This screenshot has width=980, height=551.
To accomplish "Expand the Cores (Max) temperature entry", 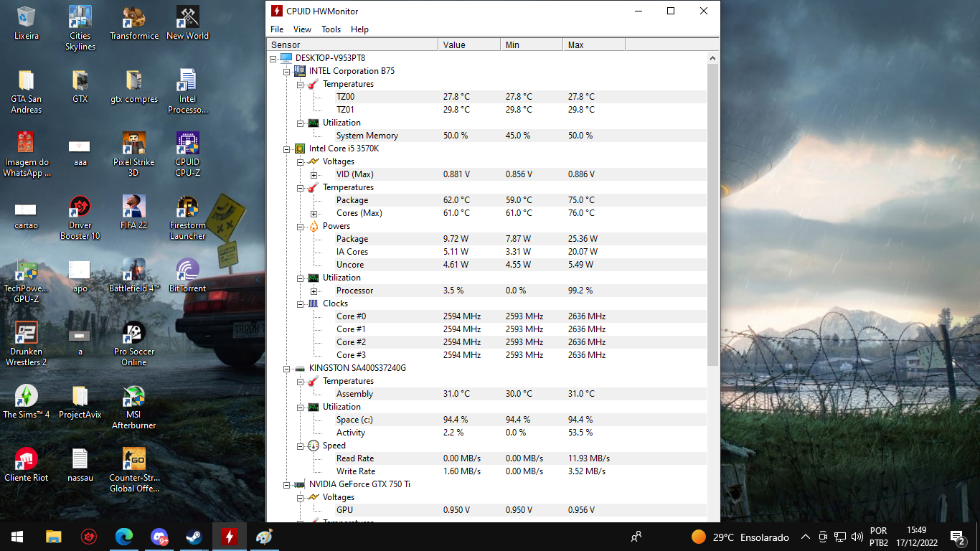I will point(314,213).
